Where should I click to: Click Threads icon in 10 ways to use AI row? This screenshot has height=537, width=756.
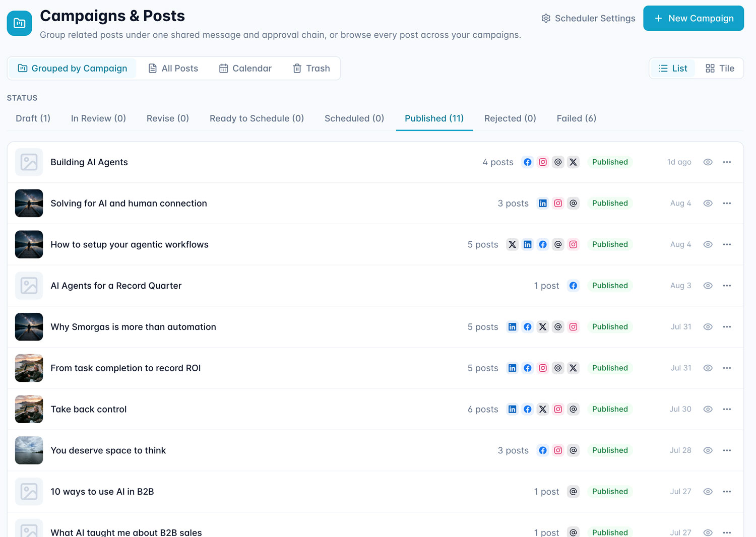(x=573, y=492)
